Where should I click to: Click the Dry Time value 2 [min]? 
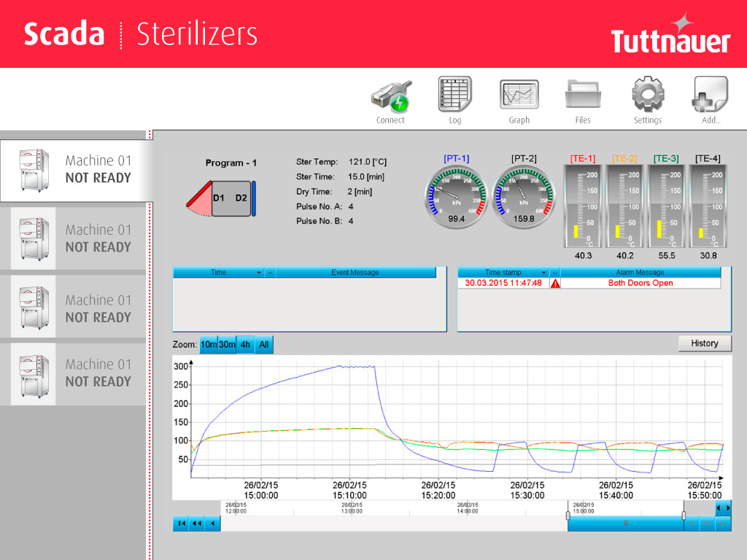click(360, 192)
